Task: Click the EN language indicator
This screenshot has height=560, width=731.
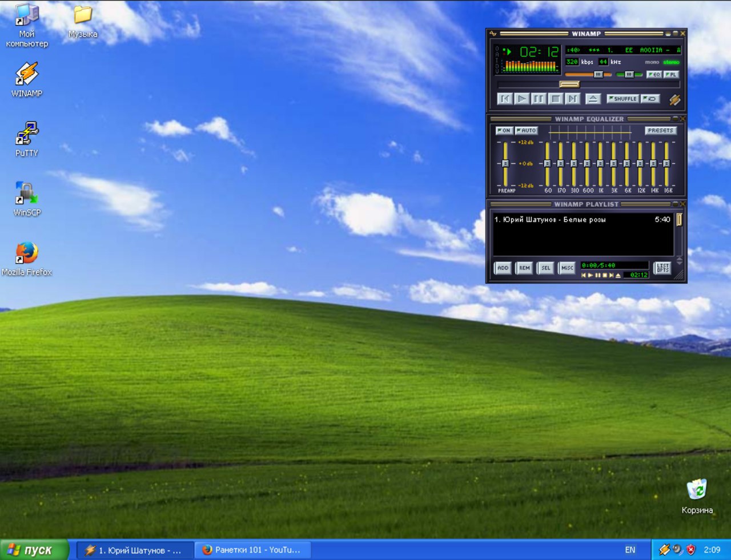Action: (630, 550)
